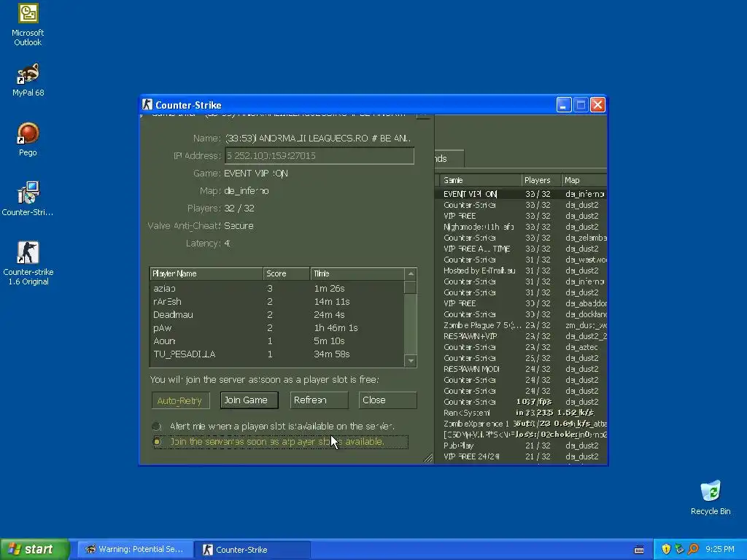Close the Counter-Strike window

tap(597, 105)
